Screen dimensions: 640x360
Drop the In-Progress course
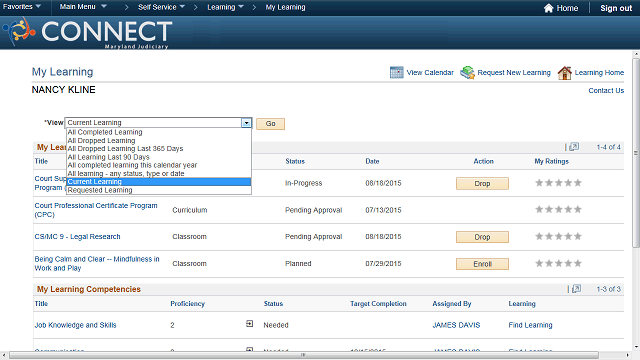482,184
